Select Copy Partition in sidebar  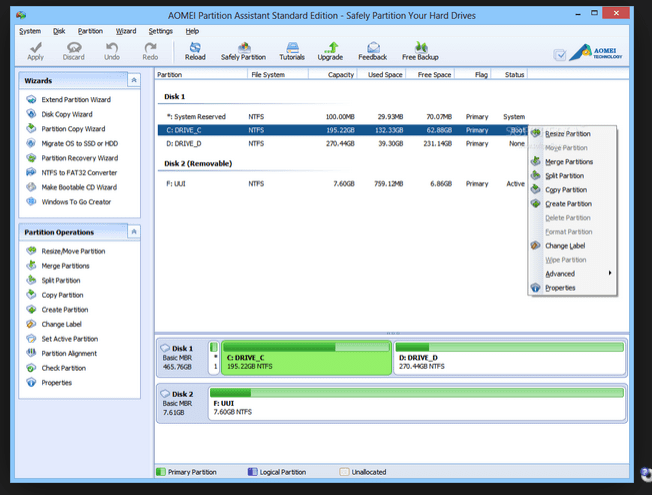pos(55,295)
